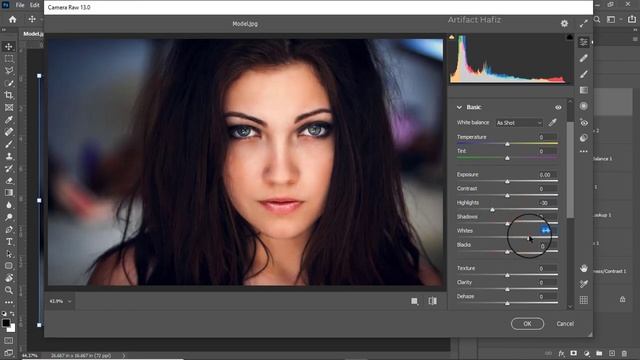Toggle Camera Raw full screen mode

tap(584, 24)
